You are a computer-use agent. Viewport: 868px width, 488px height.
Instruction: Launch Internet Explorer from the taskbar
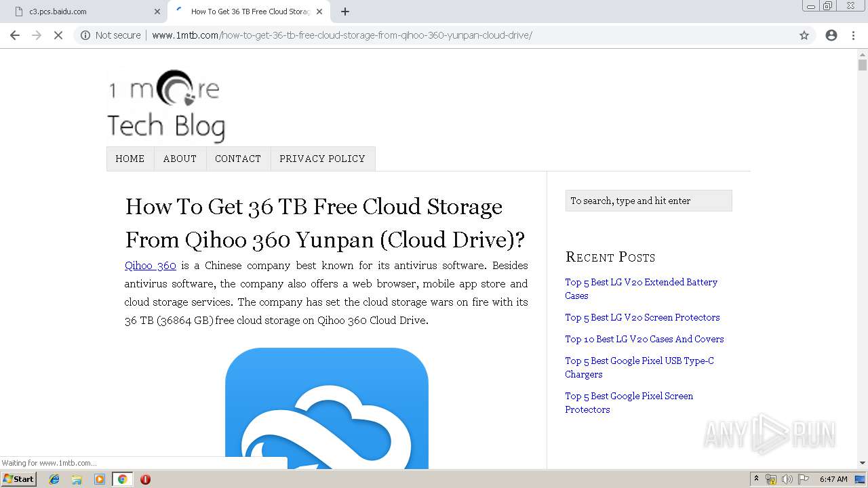click(54, 479)
